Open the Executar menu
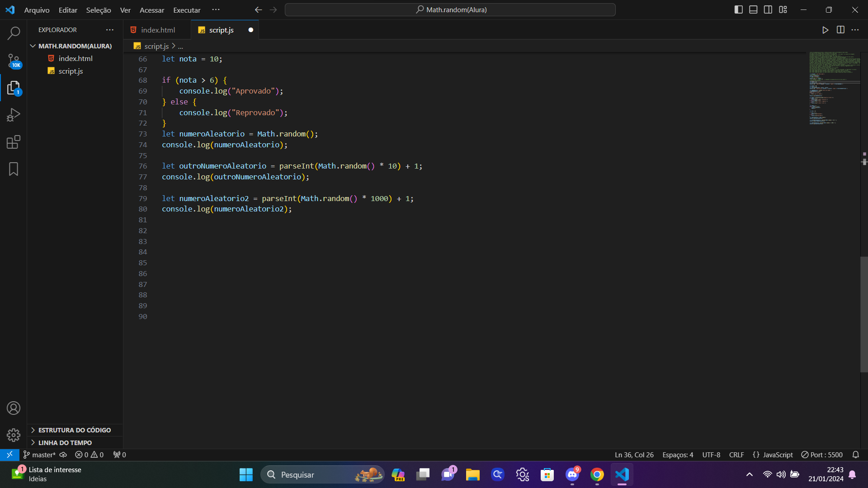This screenshot has height=488, width=868. click(x=187, y=10)
